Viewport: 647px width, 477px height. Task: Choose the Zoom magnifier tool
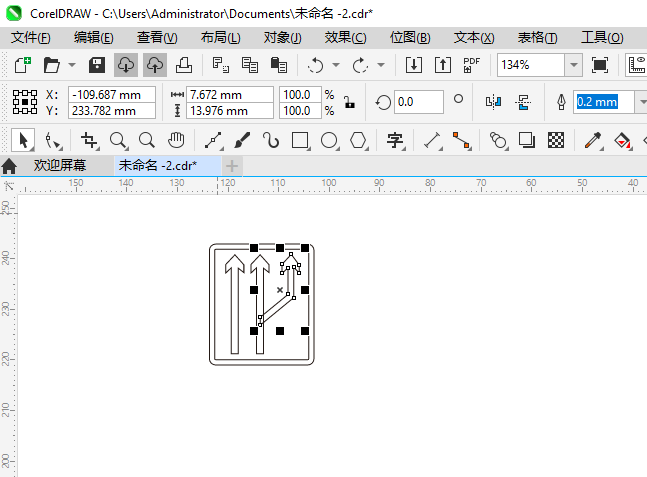[118, 140]
